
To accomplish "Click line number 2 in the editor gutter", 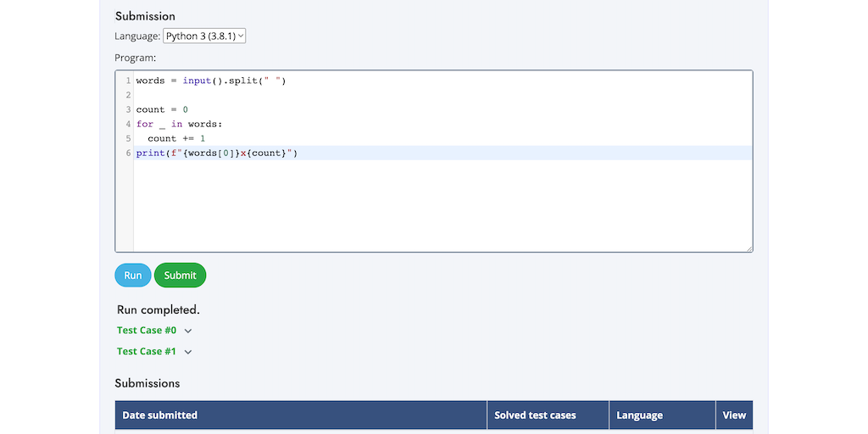I will click(128, 95).
